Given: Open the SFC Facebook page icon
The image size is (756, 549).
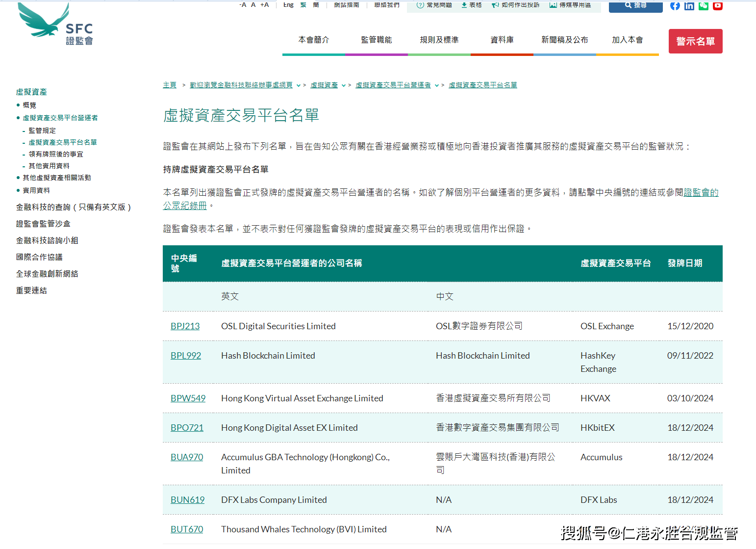Looking at the screenshot, I should (675, 5).
